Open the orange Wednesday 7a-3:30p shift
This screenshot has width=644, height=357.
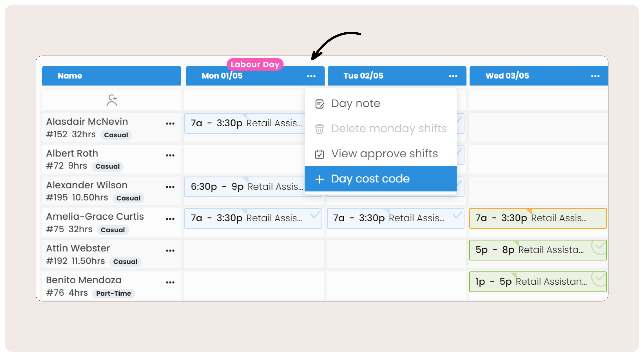coord(537,218)
